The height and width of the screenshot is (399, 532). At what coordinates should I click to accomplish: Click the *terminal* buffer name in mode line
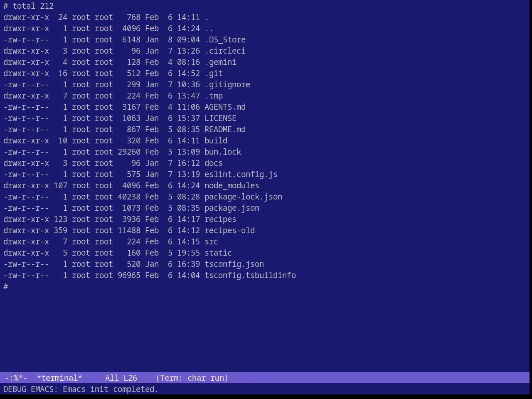click(x=59, y=378)
